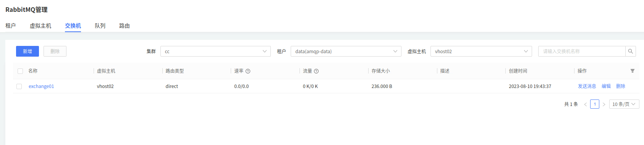Click the help icon beside 速率

248,71
